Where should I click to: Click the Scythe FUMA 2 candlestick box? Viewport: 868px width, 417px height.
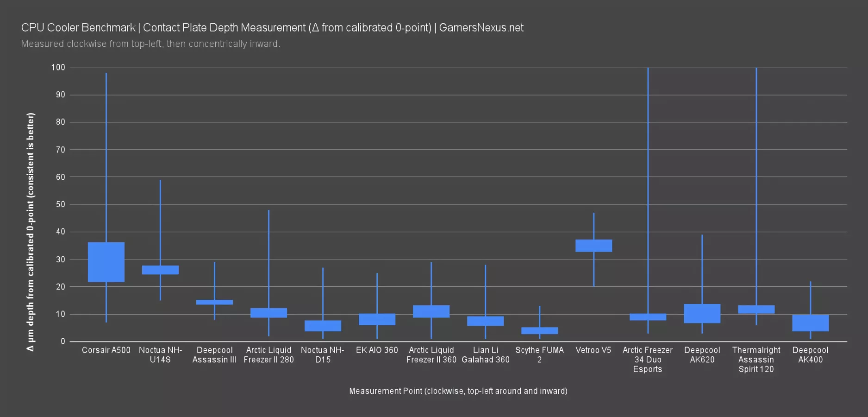539,330
